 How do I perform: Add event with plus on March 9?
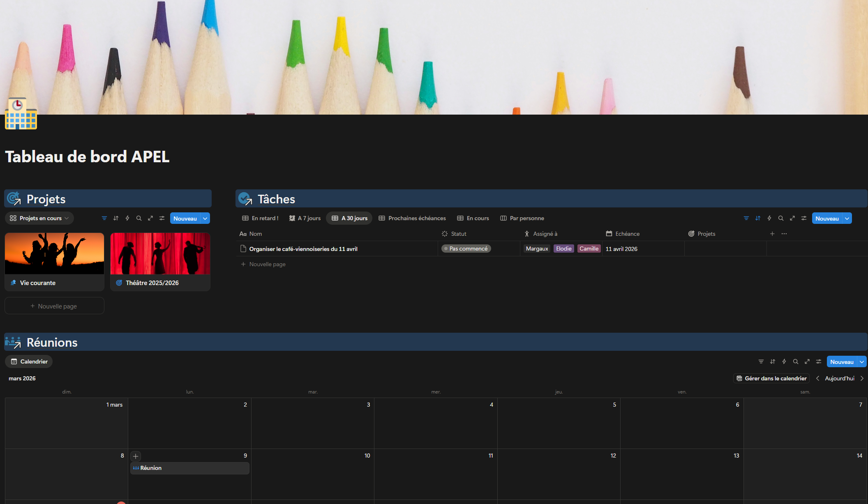[x=136, y=456]
